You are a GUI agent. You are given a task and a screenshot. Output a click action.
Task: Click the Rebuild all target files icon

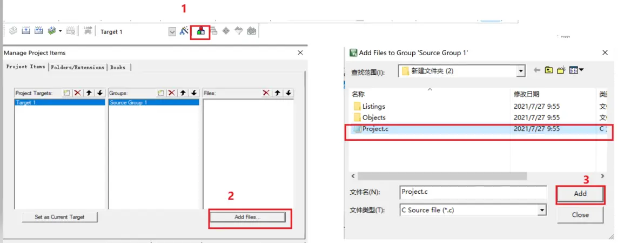38,31
